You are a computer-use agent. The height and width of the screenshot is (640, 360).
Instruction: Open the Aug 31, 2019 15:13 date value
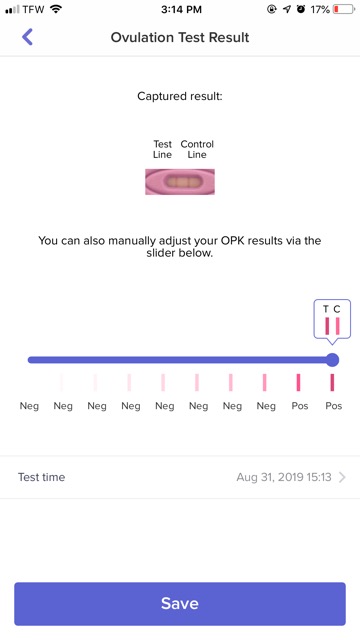coord(284,477)
